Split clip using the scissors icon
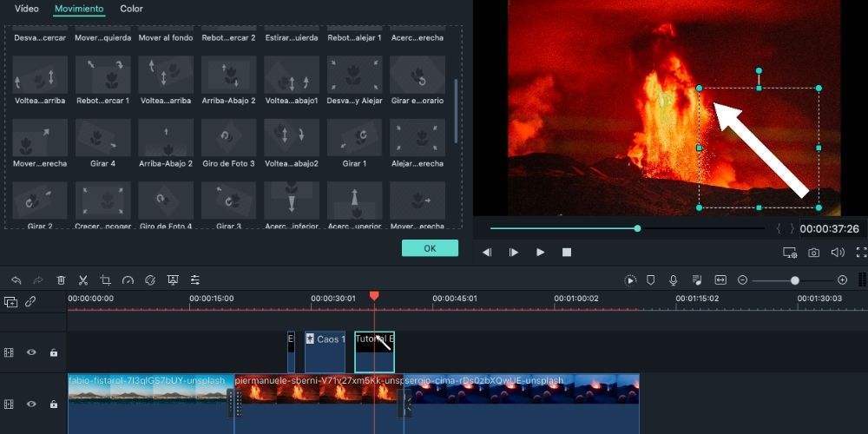This screenshot has height=434, width=868. pos(83,280)
